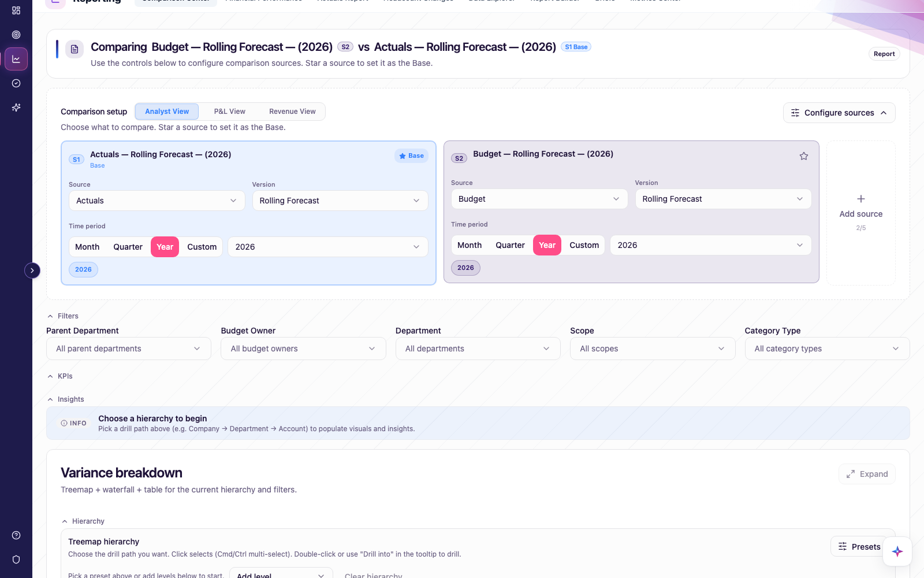The width and height of the screenshot is (924, 578).
Task: Expand the Variance breakdown section
Action: click(867, 474)
